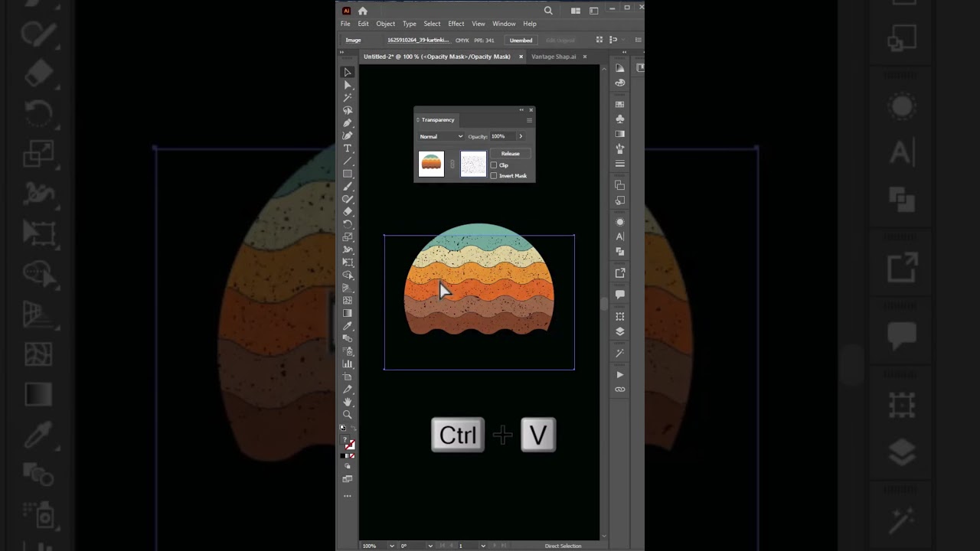Select the Pen tool
This screenshot has width=980, height=551.
[348, 123]
